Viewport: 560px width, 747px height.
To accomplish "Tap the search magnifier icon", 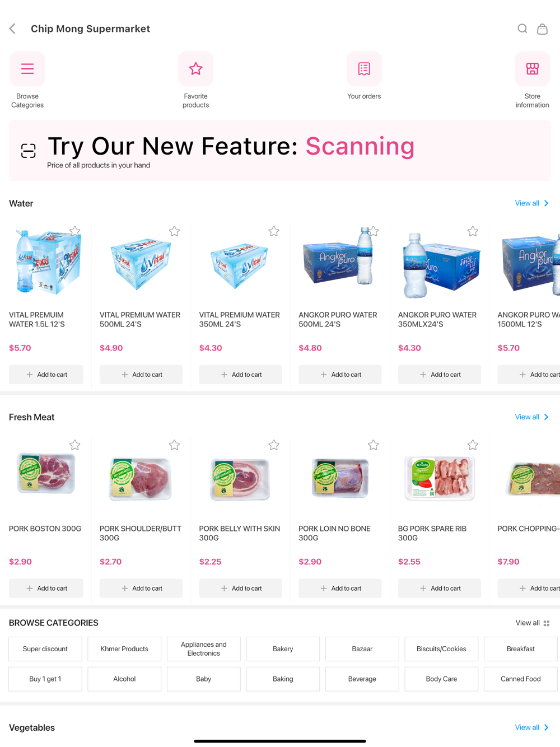I will [522, 29].
